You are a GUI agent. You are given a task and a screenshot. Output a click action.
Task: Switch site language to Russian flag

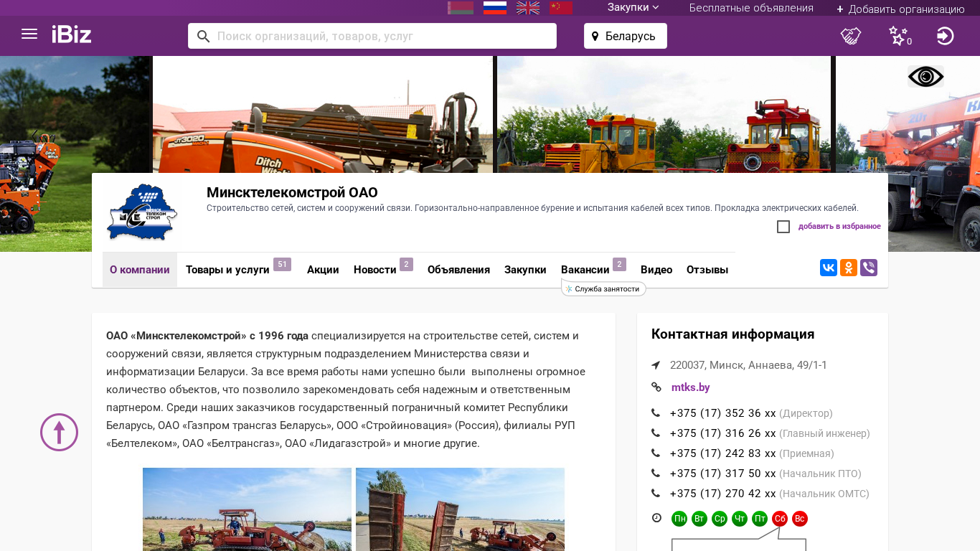tap(495, 8)
